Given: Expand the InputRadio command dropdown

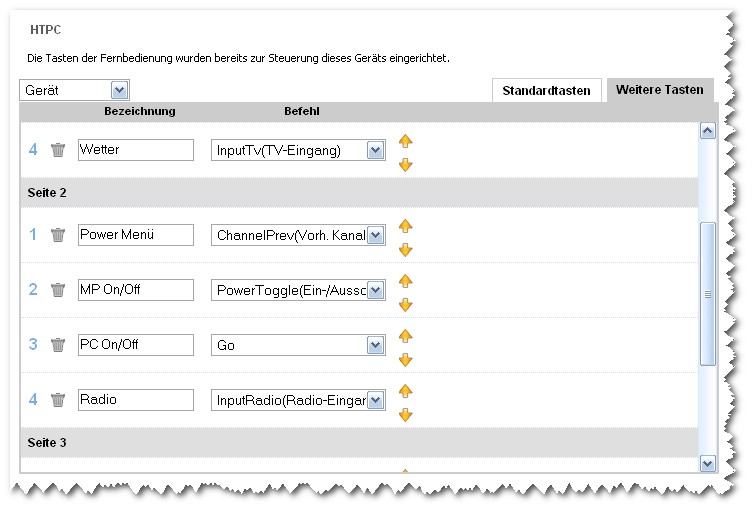Looking at the screenshot, I should point(375,400).
